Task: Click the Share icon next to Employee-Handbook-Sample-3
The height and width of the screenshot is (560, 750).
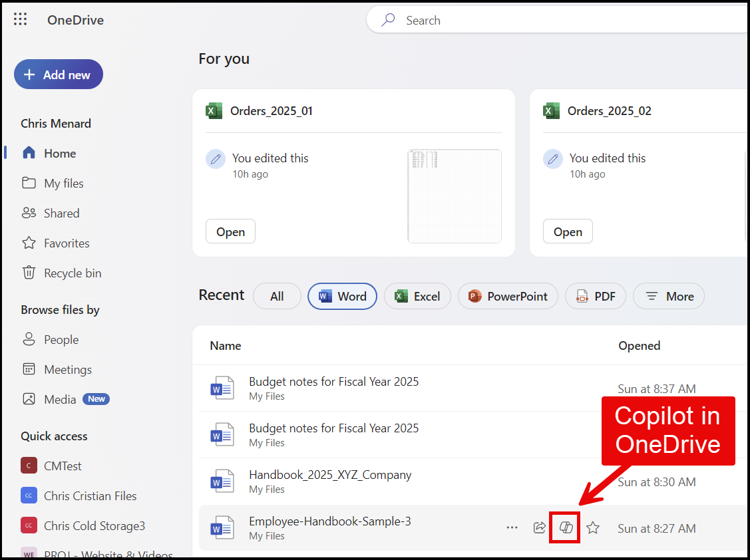Action: [539, 527]
